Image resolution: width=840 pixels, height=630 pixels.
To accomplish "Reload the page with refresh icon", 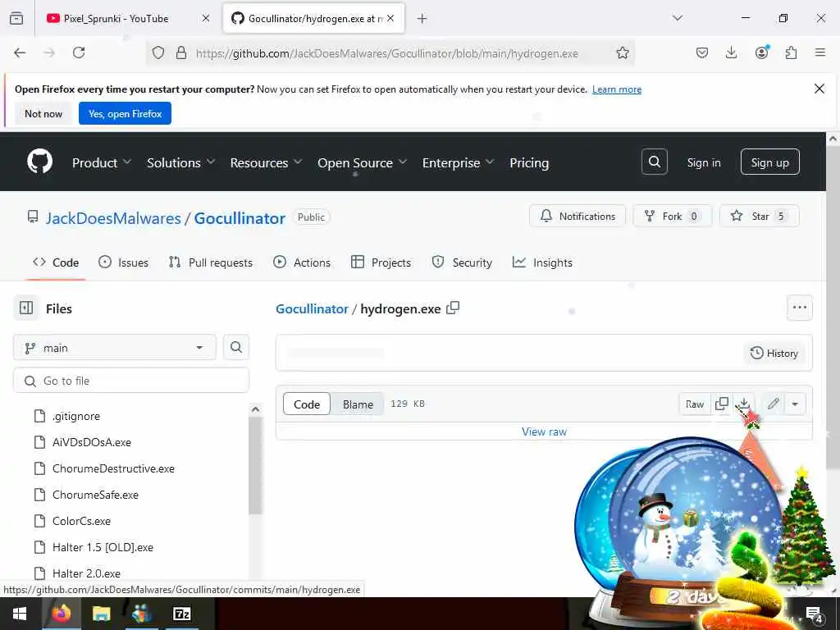I will [79, 52].
